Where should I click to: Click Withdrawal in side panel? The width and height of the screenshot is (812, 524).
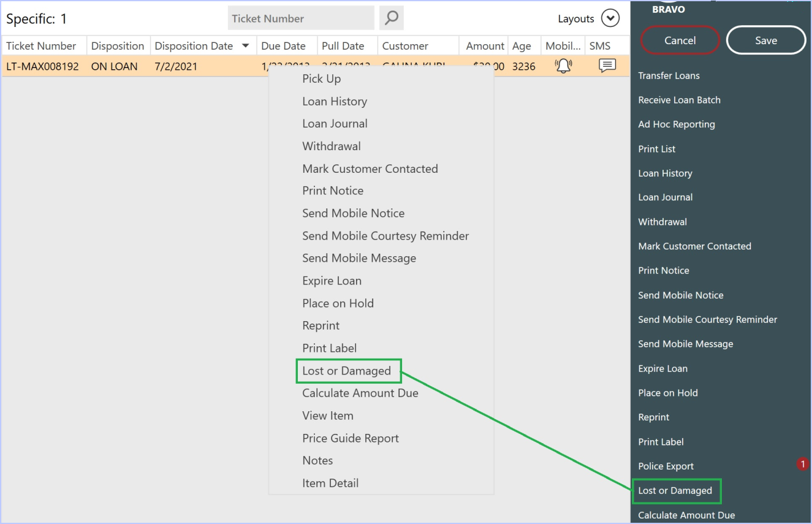coord(662,222)
